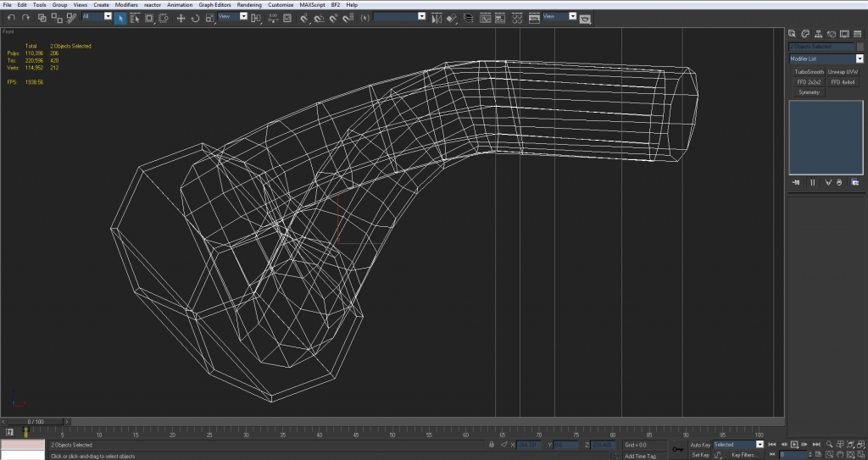Open the Graph Editors menu
This screenshot has height=460, width=868.
click(x=215, y=5)
